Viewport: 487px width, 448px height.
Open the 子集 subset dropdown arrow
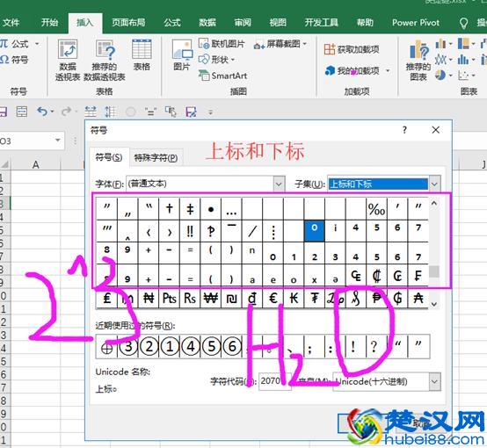click(x=434, y=184)
